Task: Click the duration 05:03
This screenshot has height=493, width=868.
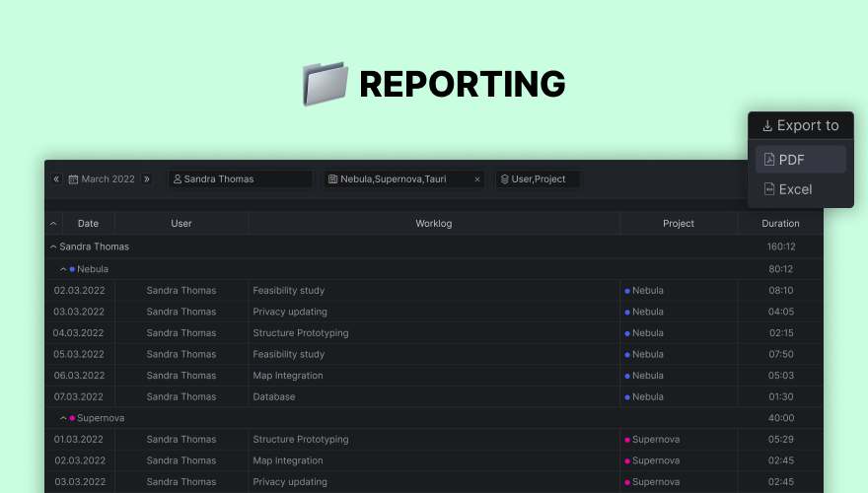Action: pyautogui.click(x=781, y=376)
